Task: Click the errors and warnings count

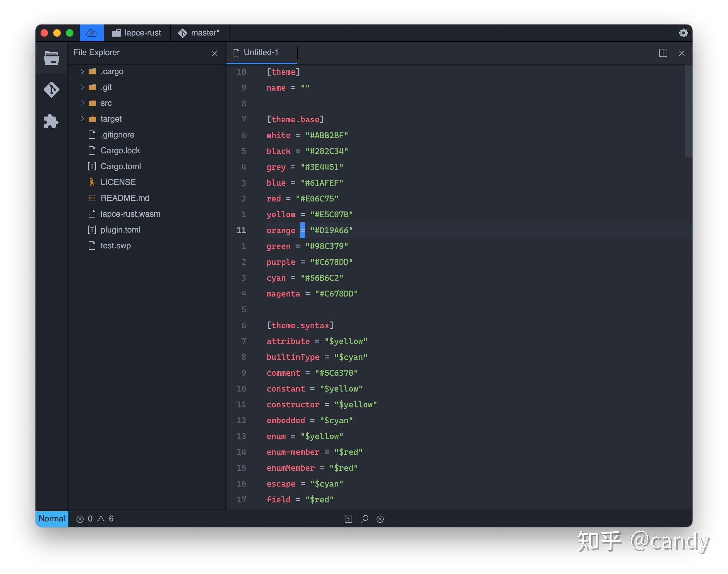Action: (95, 519)
